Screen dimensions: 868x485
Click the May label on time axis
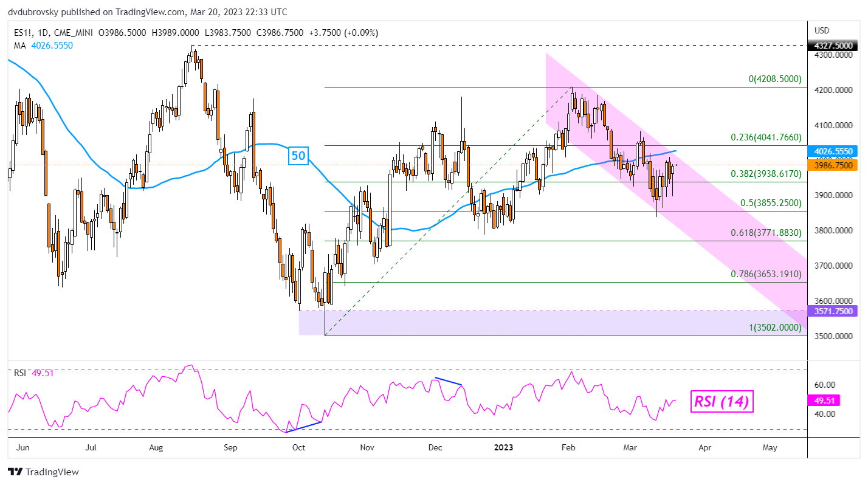coord(770,448)
